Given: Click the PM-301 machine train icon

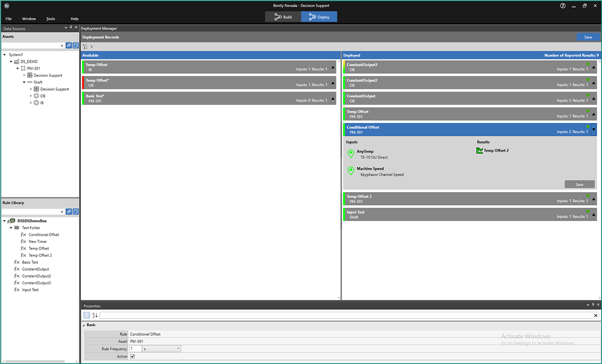Looking at the screenshot, I should (23, 68).
